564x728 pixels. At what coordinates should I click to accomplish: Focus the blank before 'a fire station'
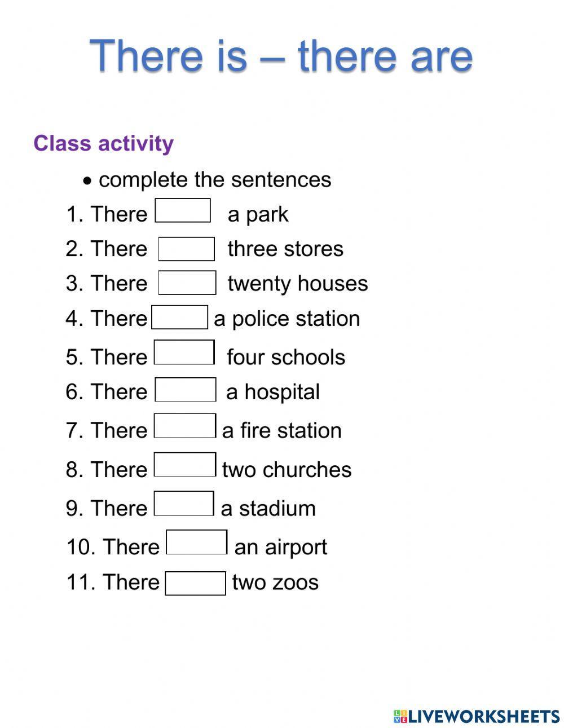pos(184,426)
